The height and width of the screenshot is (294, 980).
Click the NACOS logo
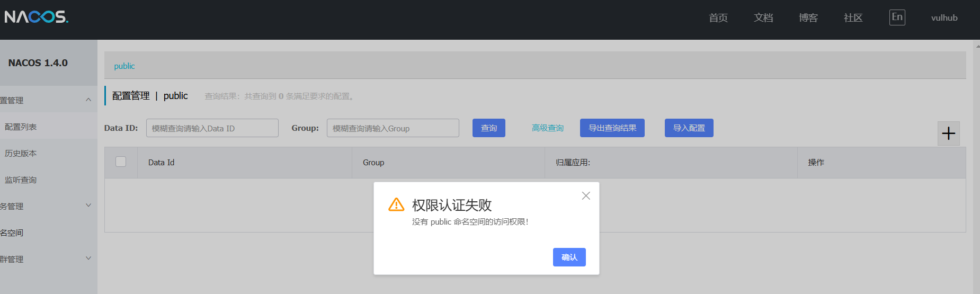(37, 17)
